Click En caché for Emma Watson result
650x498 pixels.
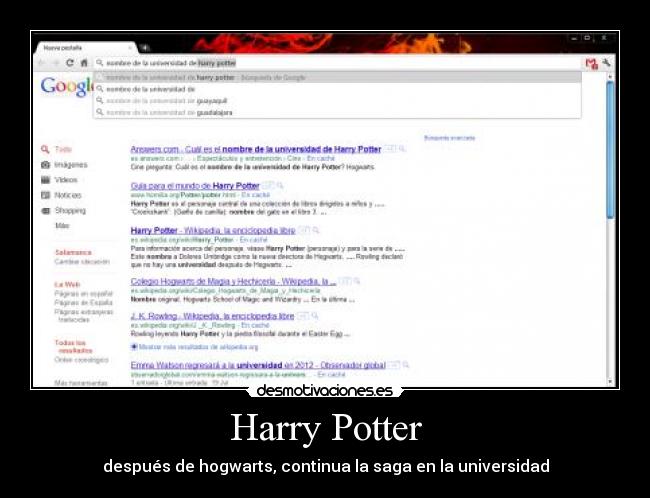coord(331,375)
